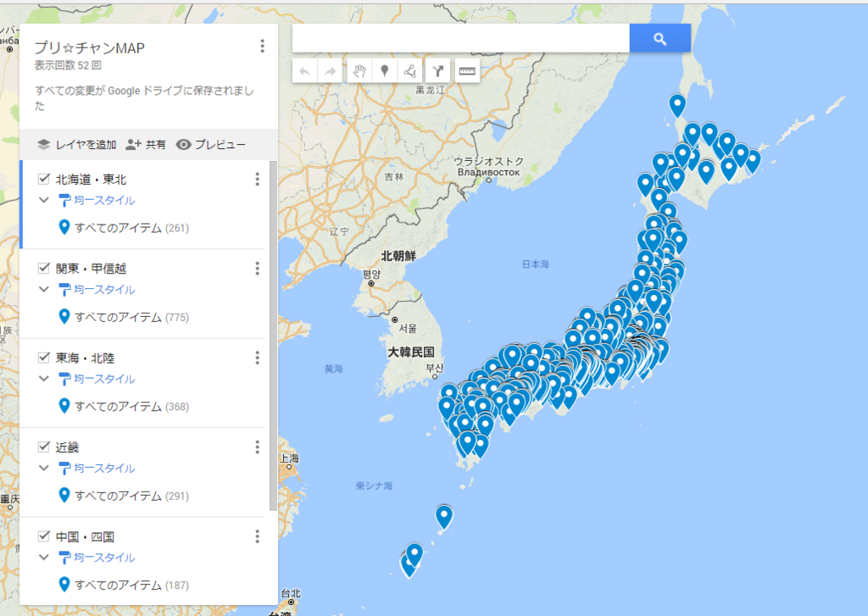Click すべてのアイテム (291) row
Viewport: 868px width, 616px height.
pos(124,496)
